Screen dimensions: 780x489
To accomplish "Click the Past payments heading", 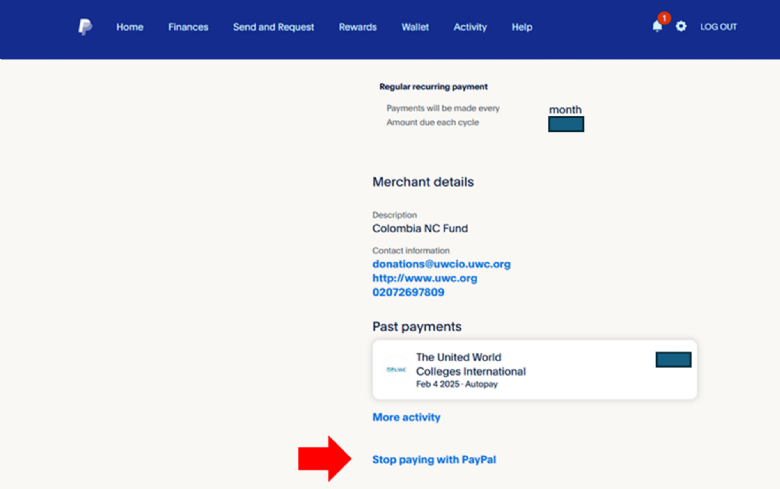I will point(417,326).
